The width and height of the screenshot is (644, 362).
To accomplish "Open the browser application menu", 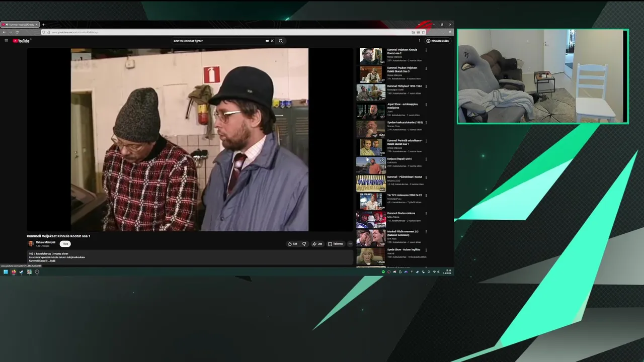I will (x=450, y=32).
